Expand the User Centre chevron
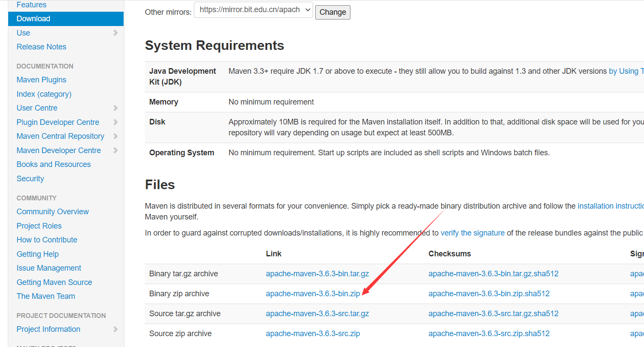The width and height of the screenshot is (644, 347). (115, 108)
